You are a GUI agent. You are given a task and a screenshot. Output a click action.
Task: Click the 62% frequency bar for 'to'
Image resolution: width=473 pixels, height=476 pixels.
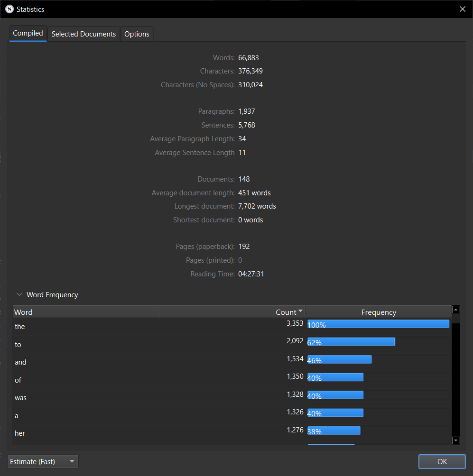(x=351, y=342)
